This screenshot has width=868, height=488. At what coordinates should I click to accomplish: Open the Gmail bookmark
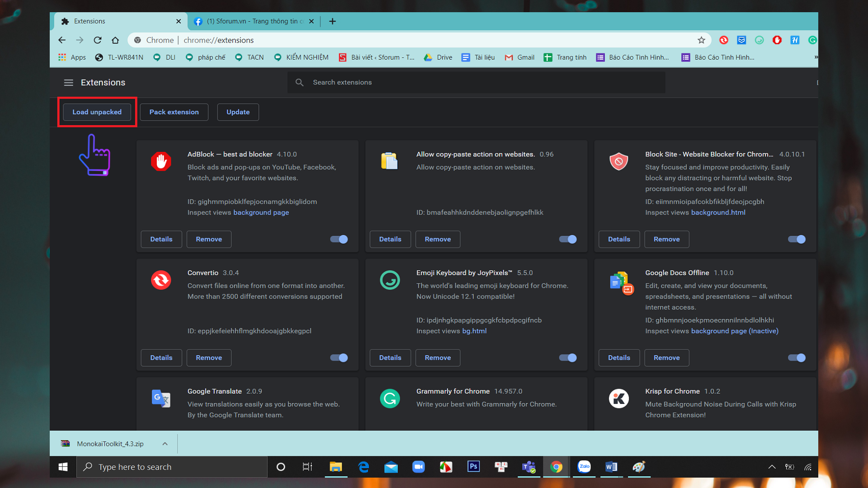tap(519, 57)
